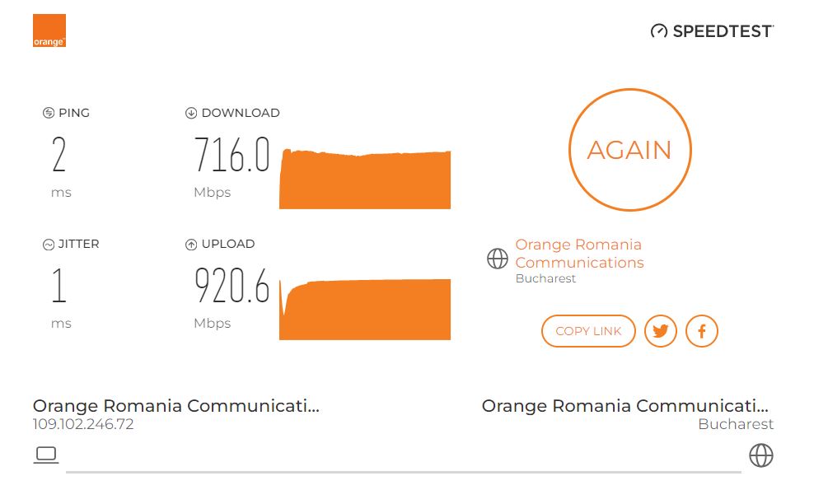Click the IP address 109.102.246.72

pos(83,425)
